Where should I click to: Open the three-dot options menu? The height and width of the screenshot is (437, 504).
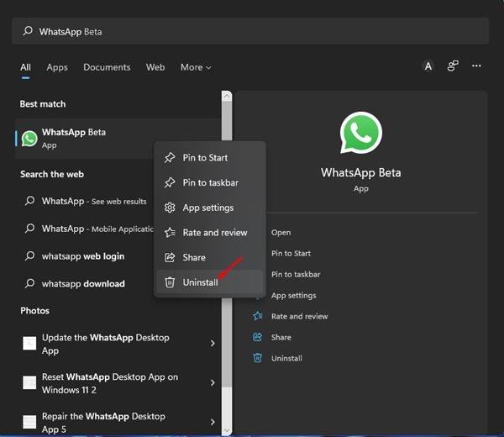coord(476,66)
